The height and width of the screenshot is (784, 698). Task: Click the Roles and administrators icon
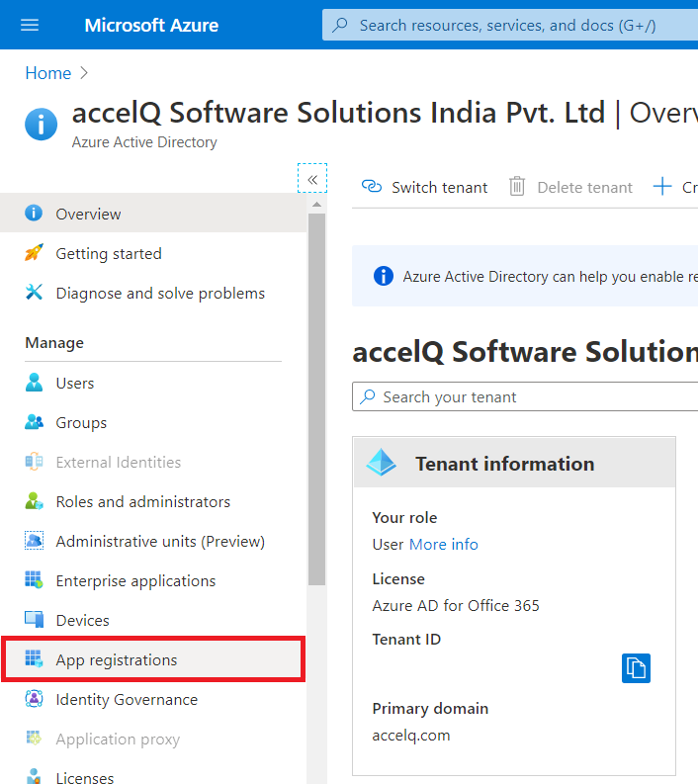coord(34,500)
